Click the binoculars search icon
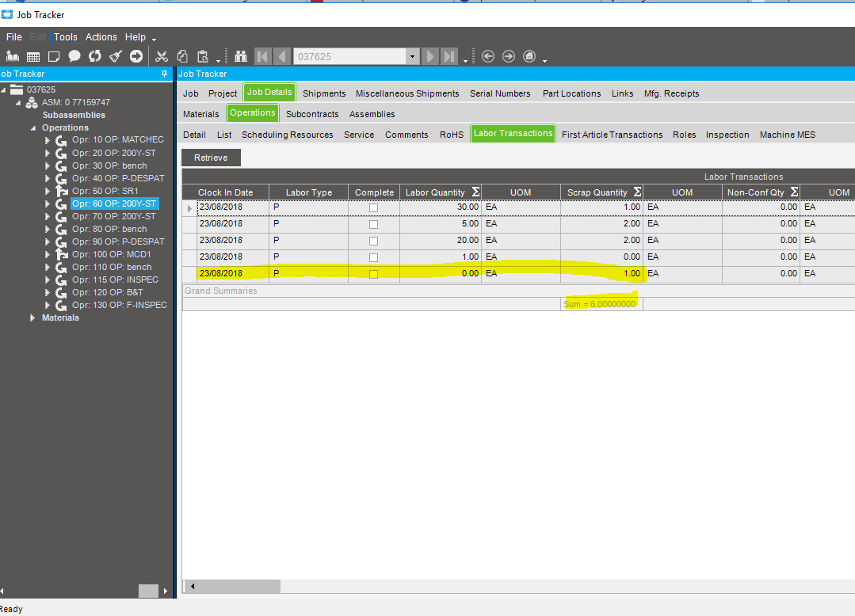 tap(241, 56)
